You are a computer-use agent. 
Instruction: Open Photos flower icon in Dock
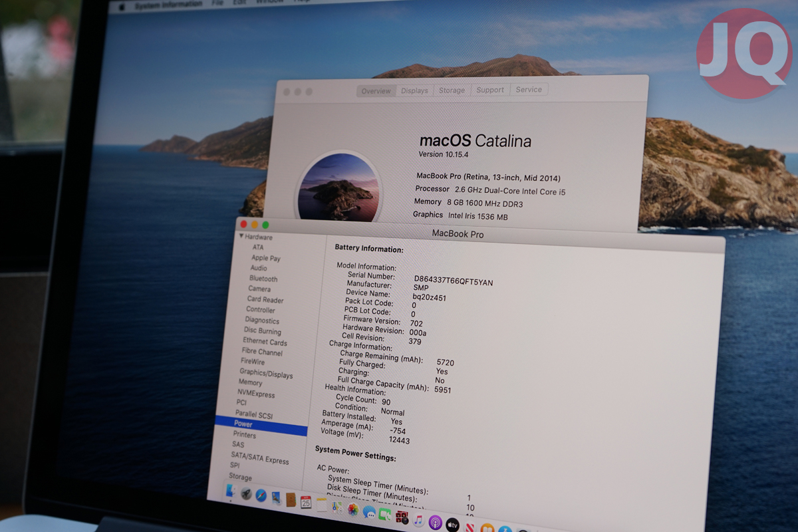point(353,510)
